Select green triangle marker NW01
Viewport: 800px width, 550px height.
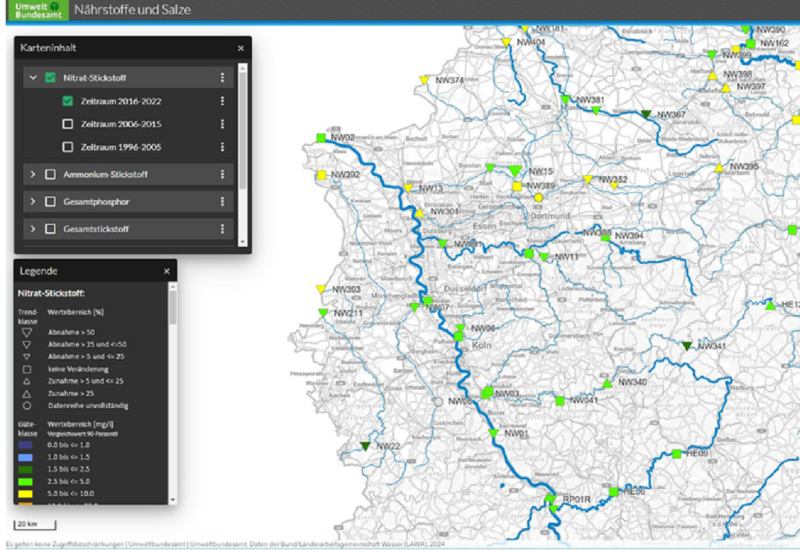(493, 433)
